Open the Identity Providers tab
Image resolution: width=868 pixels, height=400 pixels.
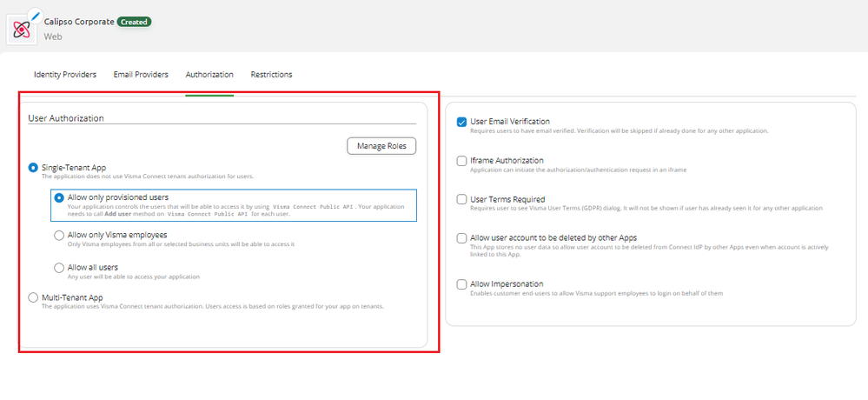click(x=65, y=74)
